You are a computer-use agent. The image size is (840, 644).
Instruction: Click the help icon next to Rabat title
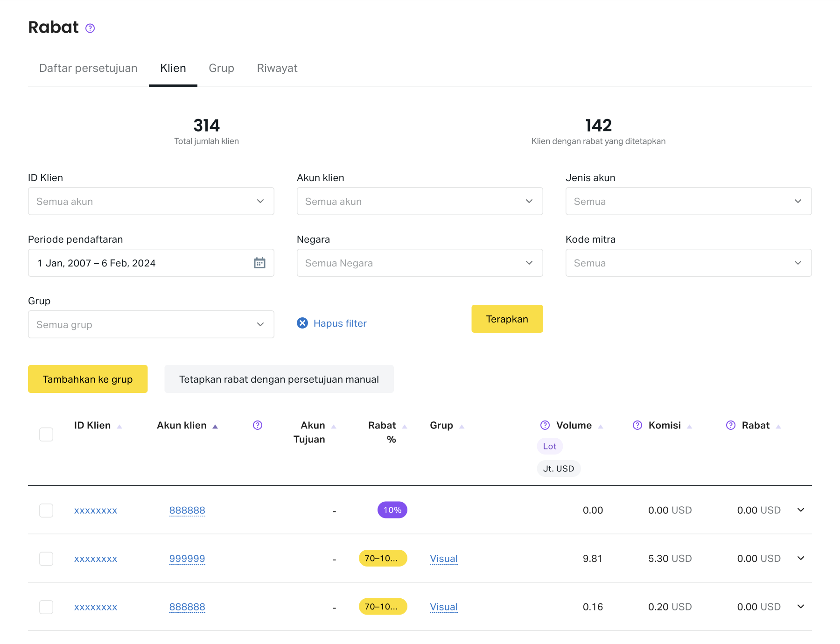(x=90, y=28)
